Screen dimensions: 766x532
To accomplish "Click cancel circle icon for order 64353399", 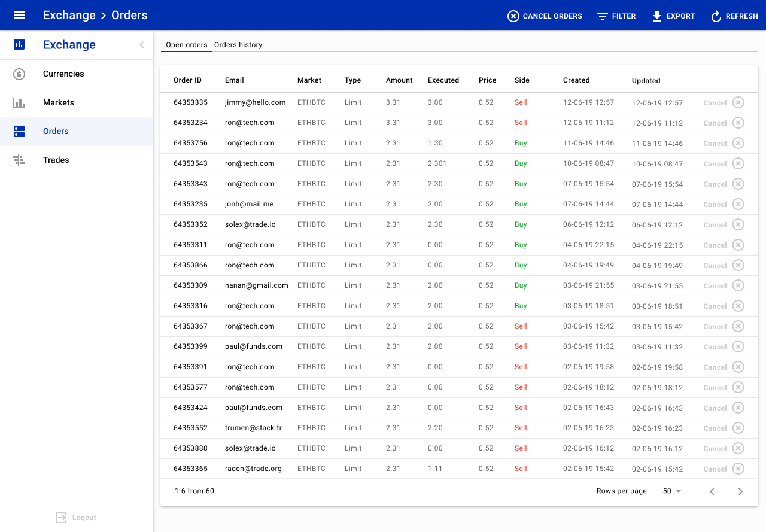I will (x=738, y=346).
